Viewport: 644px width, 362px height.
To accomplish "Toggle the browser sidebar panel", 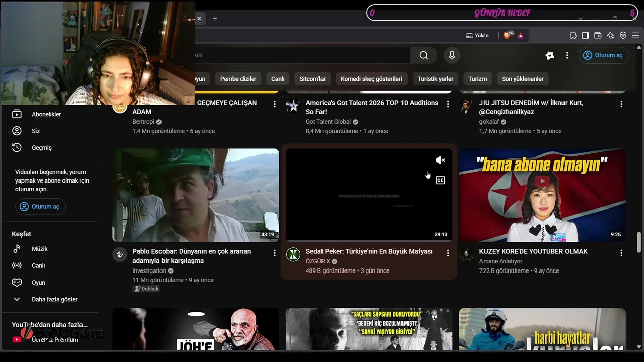I will click(x=585, y=35).
